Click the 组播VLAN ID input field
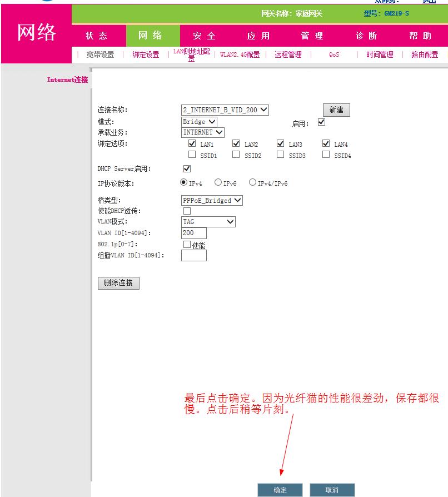The image size is (448, 497). pyautogui.click(x=193, y=255)
